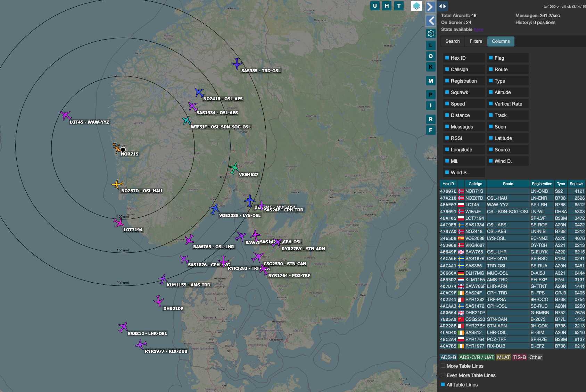Switch to the Search tab

click(x=452, y=41)
